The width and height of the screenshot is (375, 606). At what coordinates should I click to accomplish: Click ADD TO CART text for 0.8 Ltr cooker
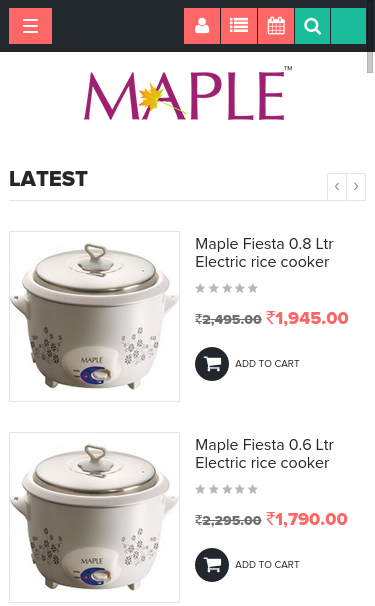[x=267, y=364]
